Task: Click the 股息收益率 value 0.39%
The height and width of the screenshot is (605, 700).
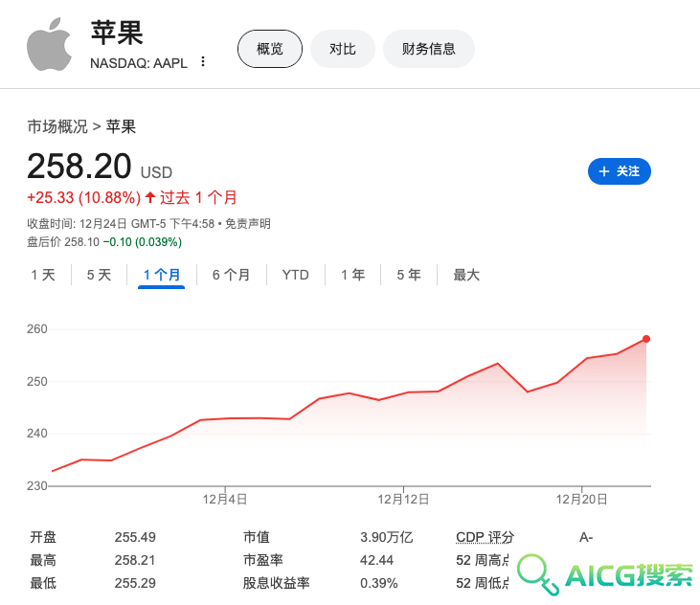Action: (379, 583)
